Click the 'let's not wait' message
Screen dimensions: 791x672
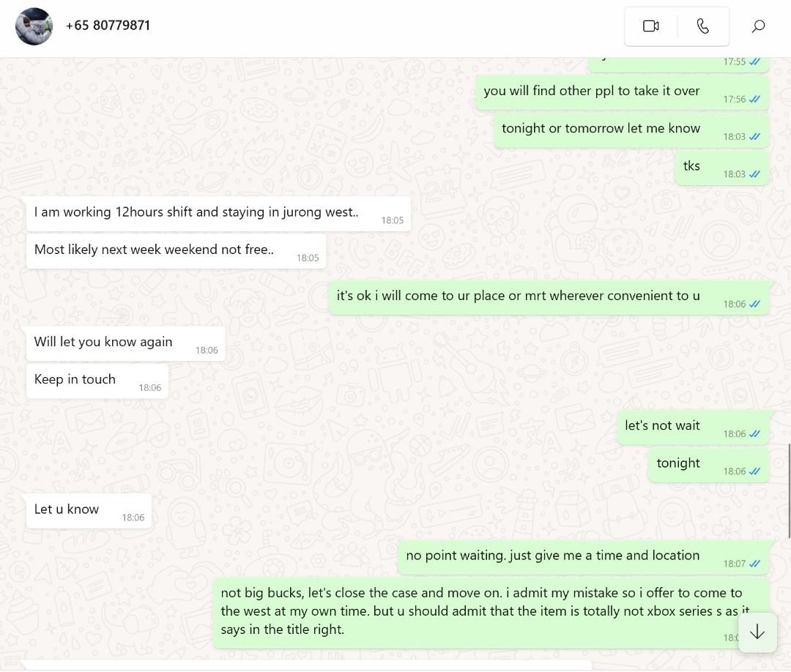[x=693, y=428]
